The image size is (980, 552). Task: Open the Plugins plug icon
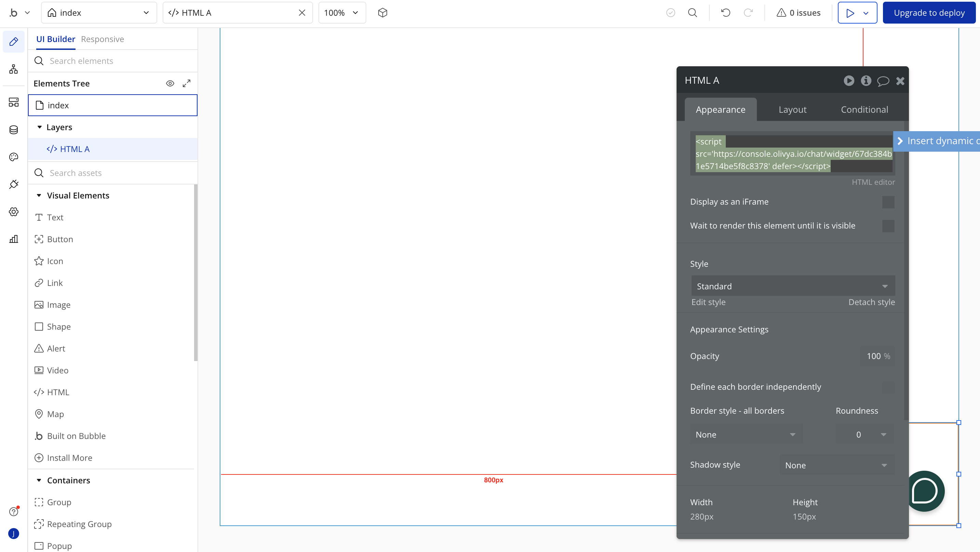pyautogui.click(x=14, y=184)
